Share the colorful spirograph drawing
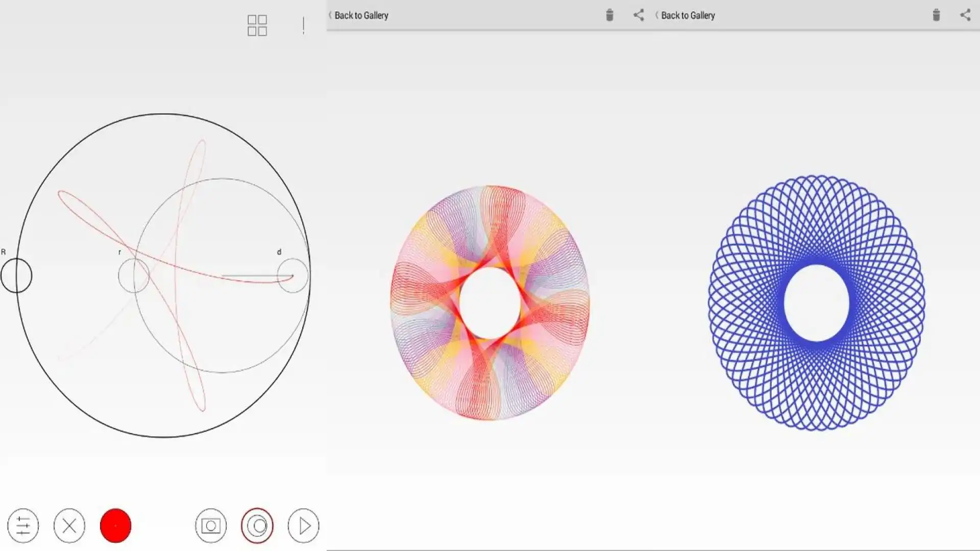This screenshot has height=551, width=980. 639,15
